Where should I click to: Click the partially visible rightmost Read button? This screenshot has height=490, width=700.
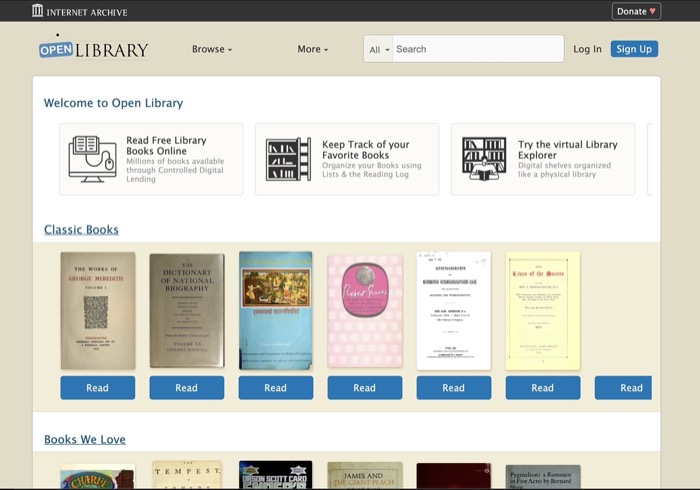(623, 387)
